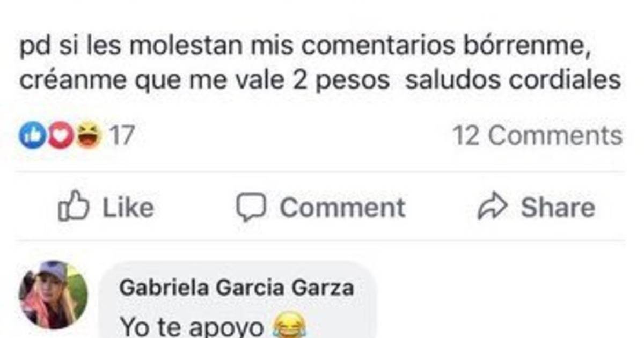Open the reaction count showing 17
The height and width of the screenshot is (338, 644).
pos(121,136)
